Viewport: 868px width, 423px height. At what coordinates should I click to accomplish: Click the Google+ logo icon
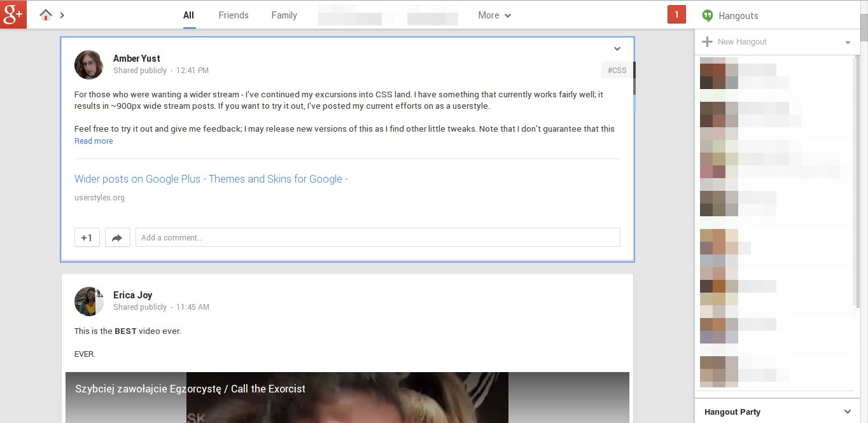tap(13, 13)
